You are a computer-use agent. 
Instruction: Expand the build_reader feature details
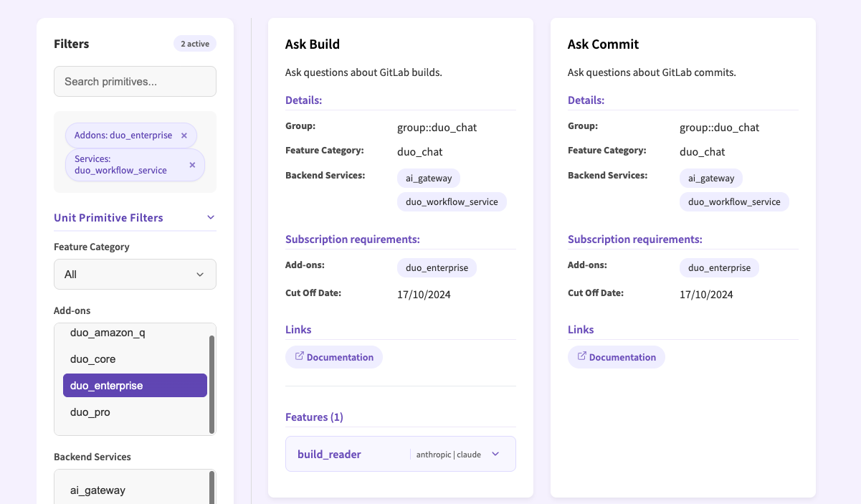click(x=495, y=453)
